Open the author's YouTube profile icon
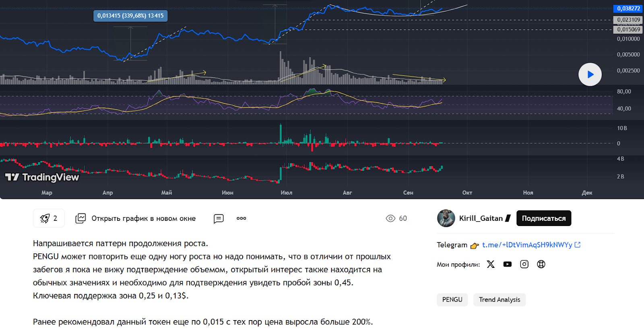This screenshot has width=644, height=331. [508, 264]
